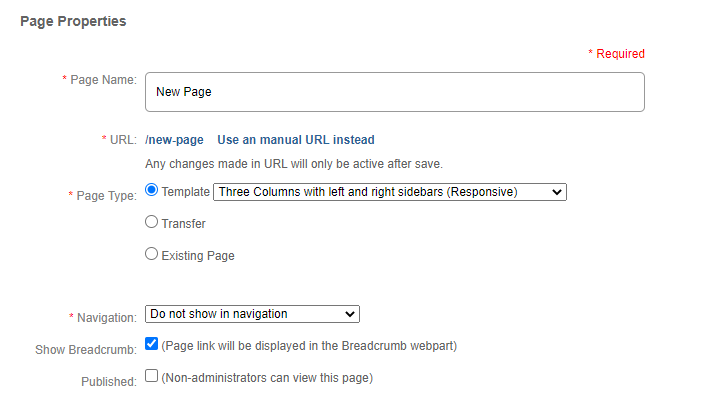Image resolution: width=723 pixels, height=418 pixels.
Task: Select the Existing Page radio button
Action: pos(151,254)
